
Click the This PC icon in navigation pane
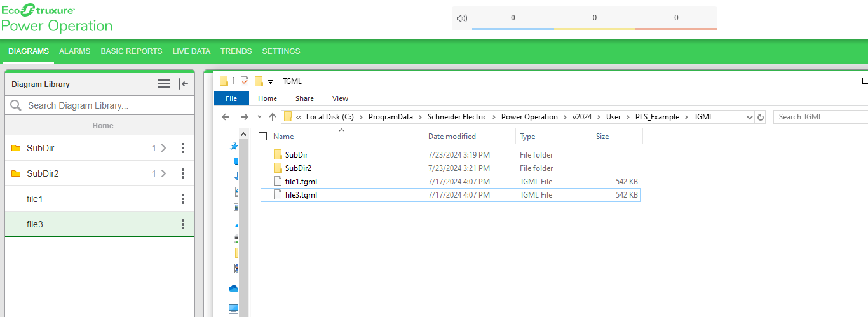[x=234, y=309]
